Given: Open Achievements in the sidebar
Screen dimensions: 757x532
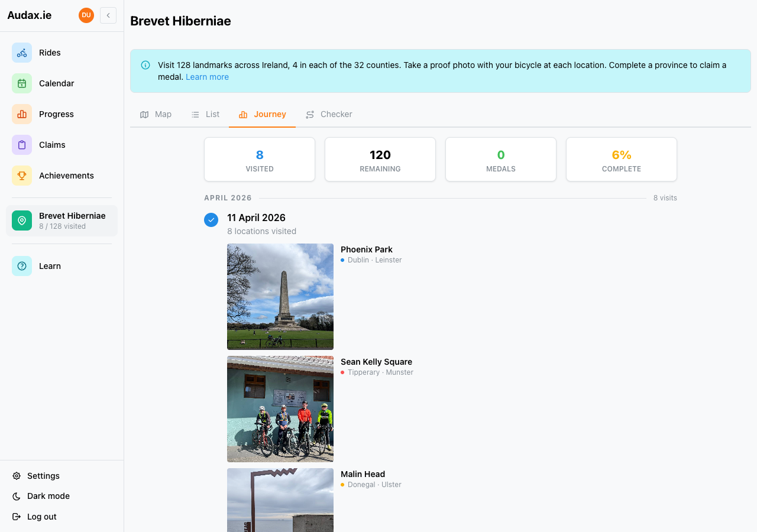Looking at the screenshot, I should [x=62, y=176].
